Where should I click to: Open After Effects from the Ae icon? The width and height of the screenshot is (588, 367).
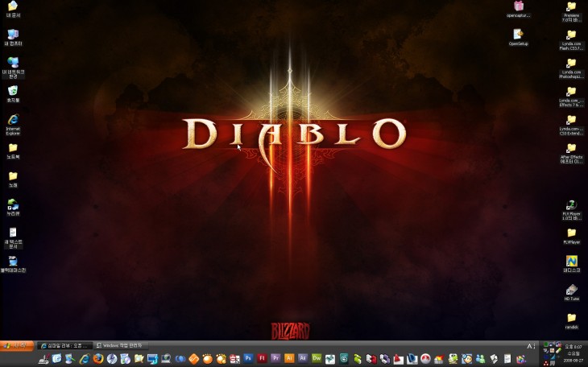[303, 358]
